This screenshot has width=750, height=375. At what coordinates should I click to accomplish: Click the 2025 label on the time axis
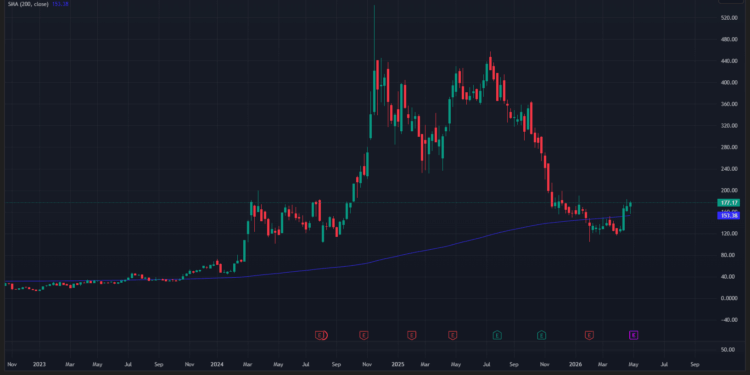tap(398, 364)
